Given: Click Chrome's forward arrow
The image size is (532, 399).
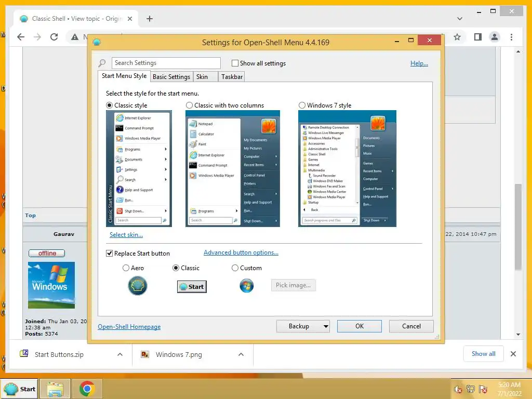Looking at the screenshot, I should click(37, 37).
